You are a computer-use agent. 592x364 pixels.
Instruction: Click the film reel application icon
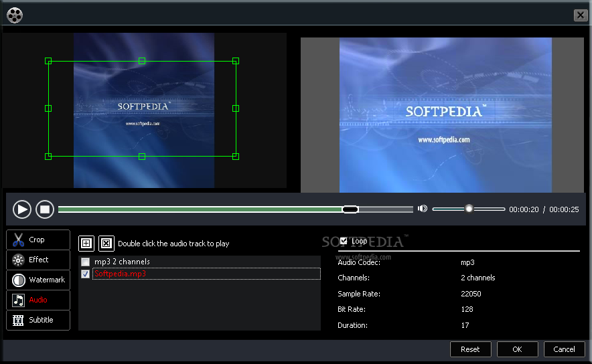(x=15, y=15)
